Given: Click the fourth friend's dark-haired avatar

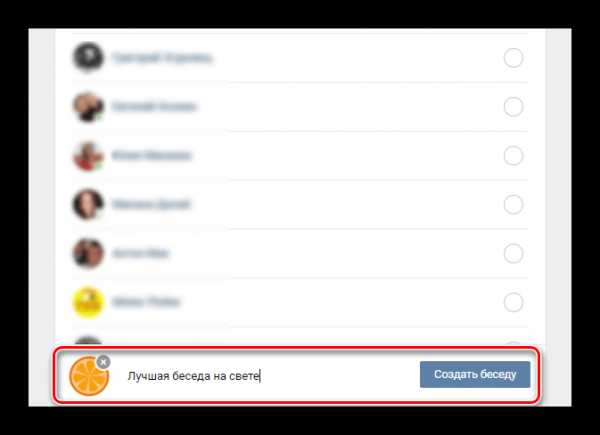Looking at the screenshot, I should click(x=88, y=204).
